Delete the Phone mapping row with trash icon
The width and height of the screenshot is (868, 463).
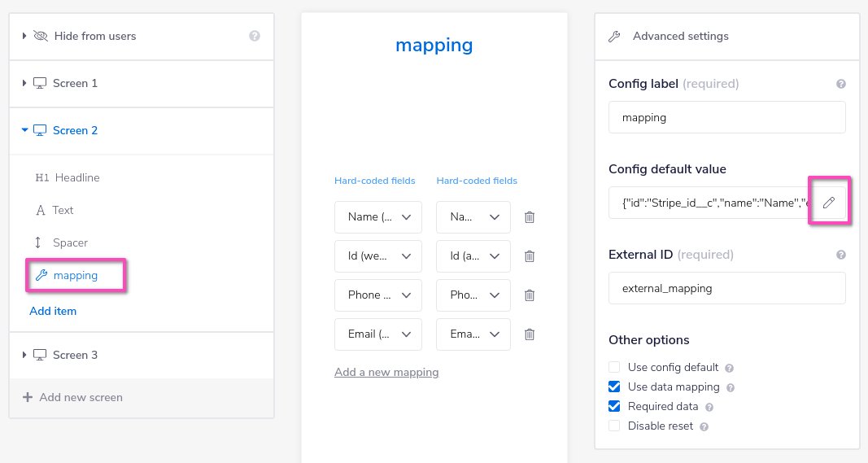[530, 295]
